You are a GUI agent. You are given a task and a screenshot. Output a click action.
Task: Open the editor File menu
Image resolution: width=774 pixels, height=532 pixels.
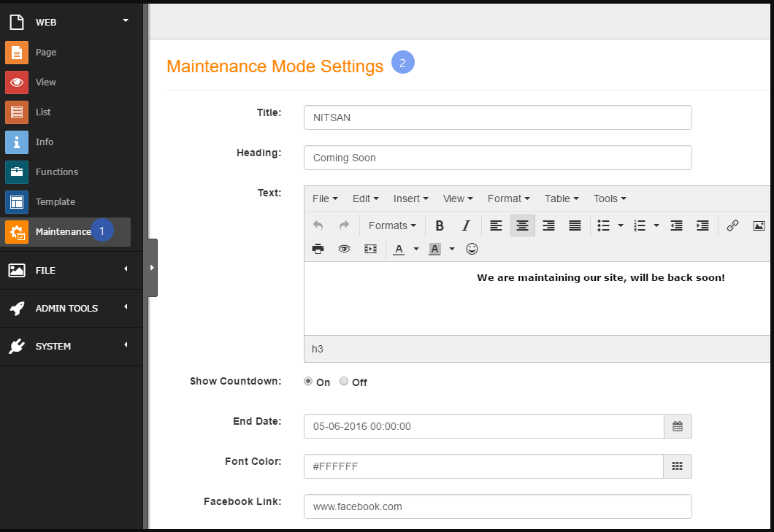tap(325, 198)
